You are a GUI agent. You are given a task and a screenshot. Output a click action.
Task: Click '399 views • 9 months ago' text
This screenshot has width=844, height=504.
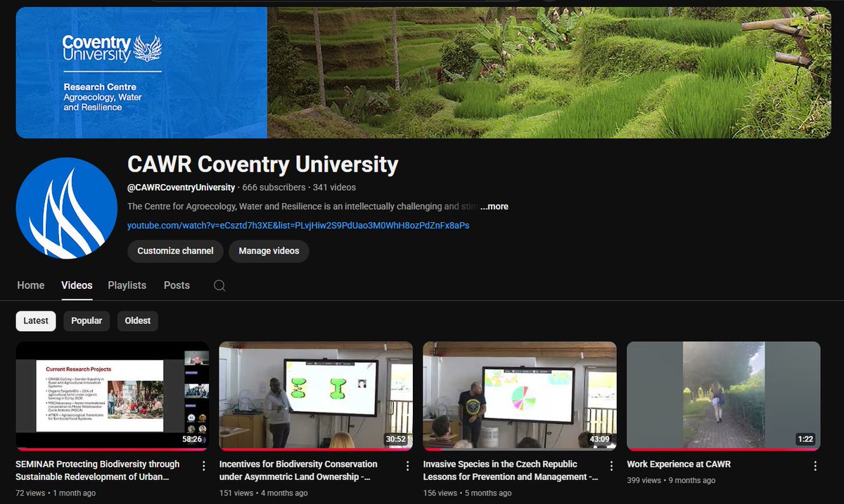click(x=672, y=480)
